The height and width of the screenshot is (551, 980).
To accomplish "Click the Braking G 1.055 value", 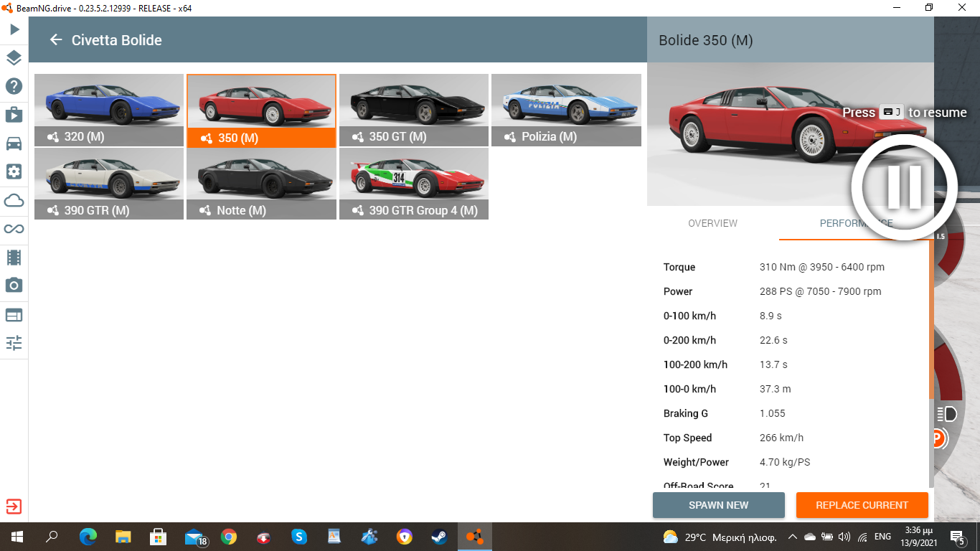I will (x=772, y=413).
